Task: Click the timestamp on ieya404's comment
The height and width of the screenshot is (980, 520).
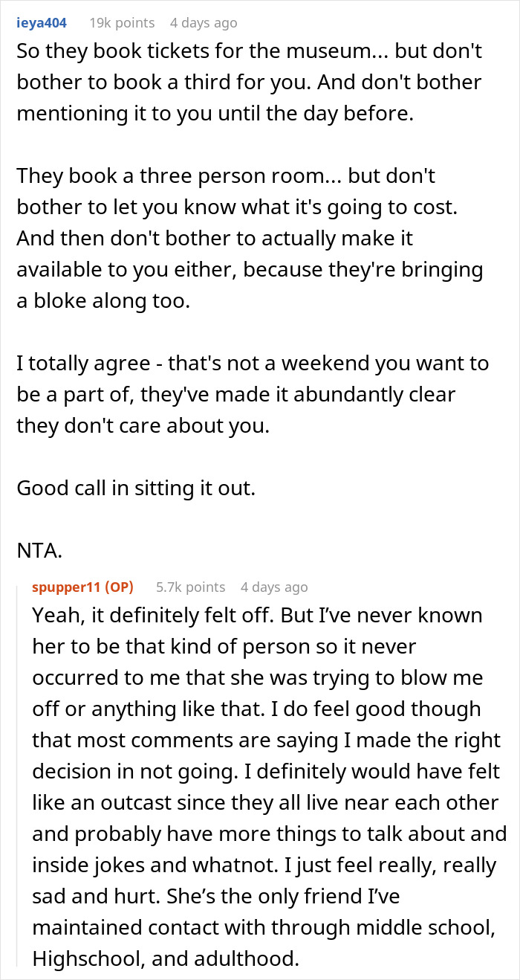Action: (204, 23)
